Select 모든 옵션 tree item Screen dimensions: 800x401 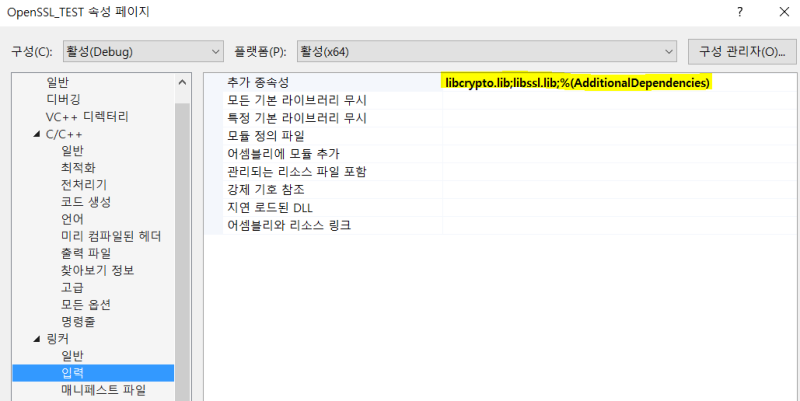(86, 305)
